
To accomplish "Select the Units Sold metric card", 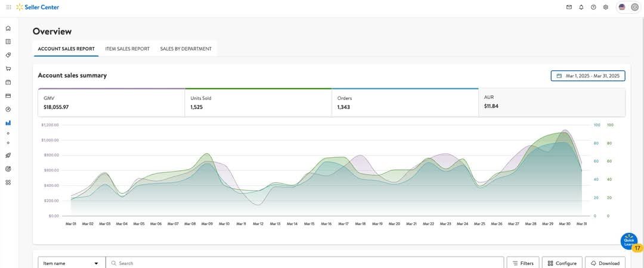I will 258,102.
